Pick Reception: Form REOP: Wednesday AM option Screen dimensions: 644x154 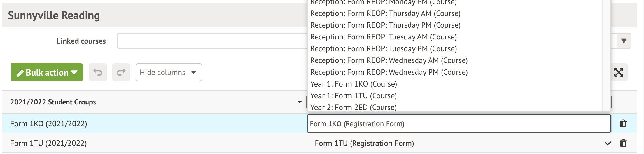click(x=389, y=60)
